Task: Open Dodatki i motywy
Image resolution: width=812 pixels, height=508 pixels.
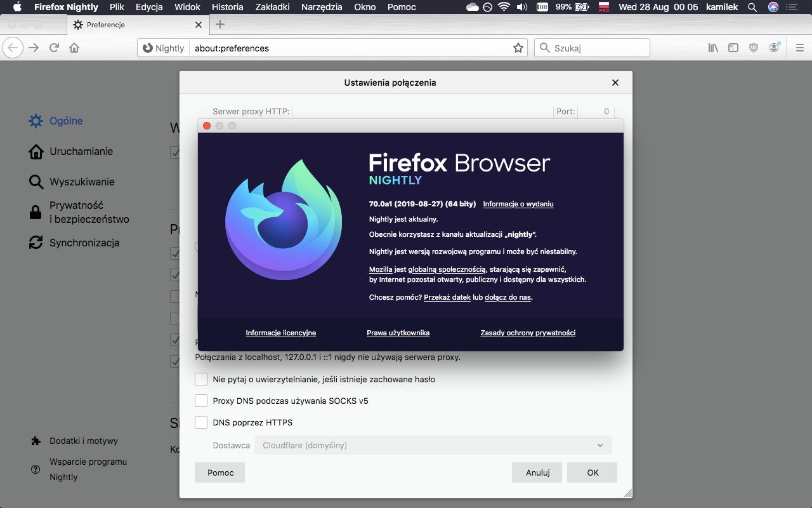Action: tap(84, 441)
